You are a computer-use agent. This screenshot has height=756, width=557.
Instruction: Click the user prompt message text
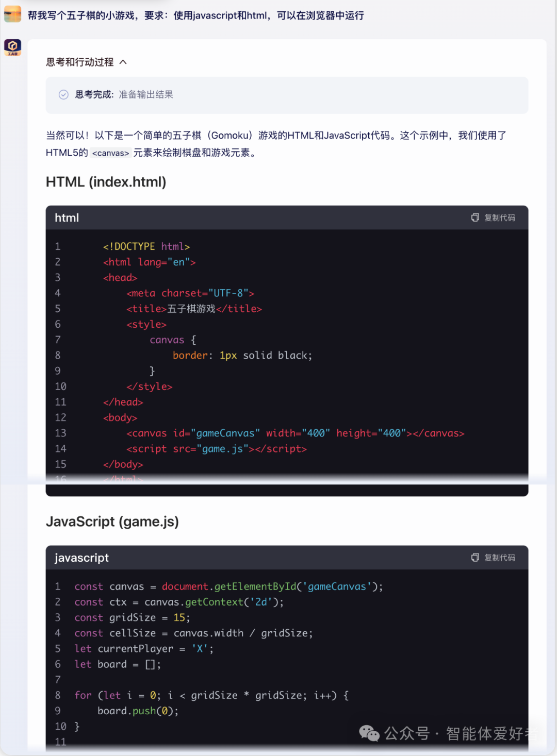coord(195,15)
